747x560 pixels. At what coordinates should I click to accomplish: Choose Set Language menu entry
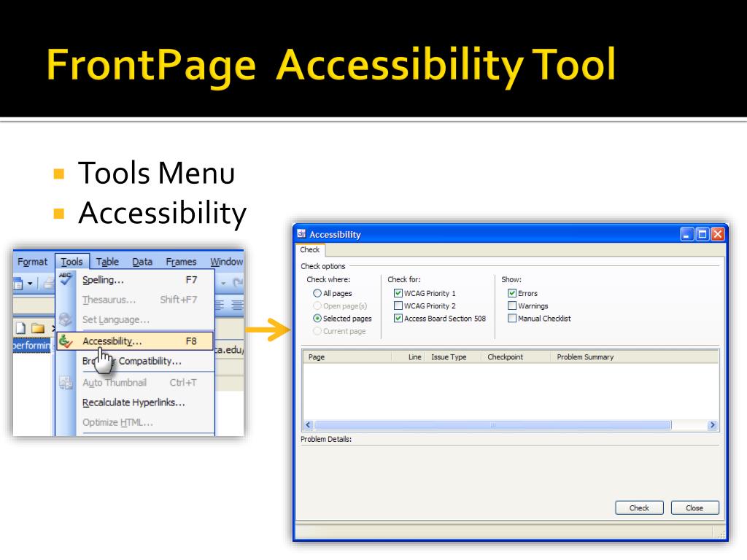tap(135, 319)
